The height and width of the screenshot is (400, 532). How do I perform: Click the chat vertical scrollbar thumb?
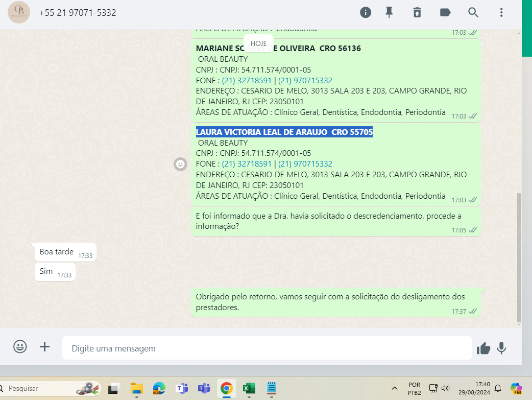click(x=519, y=257)
